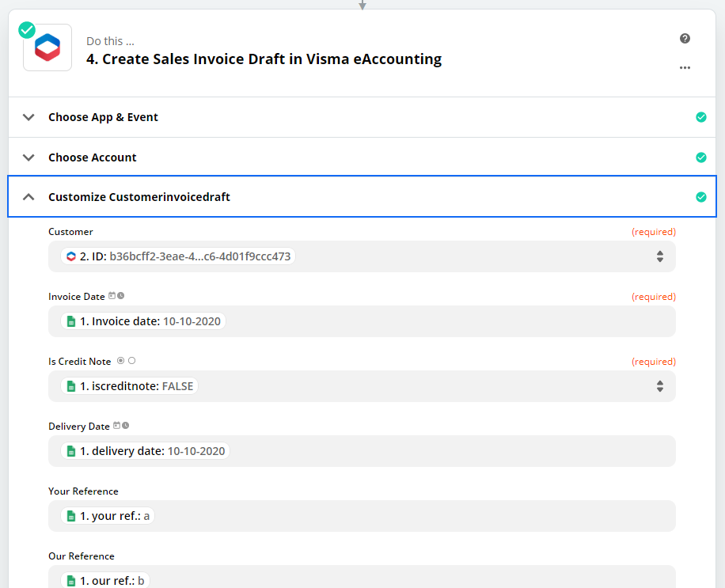Click green checkmark beside Choose App & Event
The width and height of the screenshot is (725, 588).
click(700, 117)
